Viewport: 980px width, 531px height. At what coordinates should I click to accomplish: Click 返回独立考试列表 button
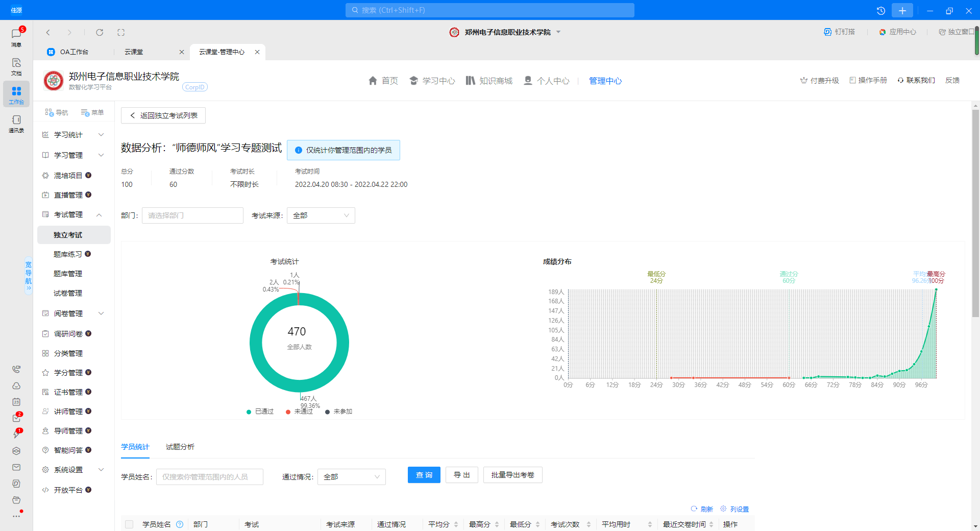pyautogui.click(x=163, y=115)
